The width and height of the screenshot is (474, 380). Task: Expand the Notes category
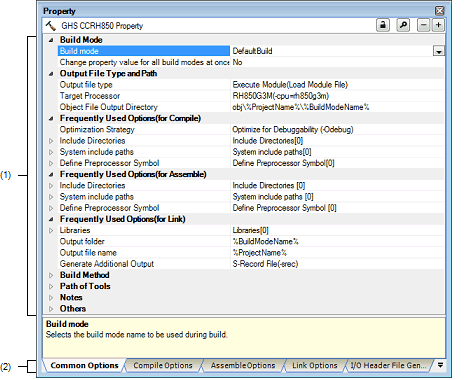51,298
